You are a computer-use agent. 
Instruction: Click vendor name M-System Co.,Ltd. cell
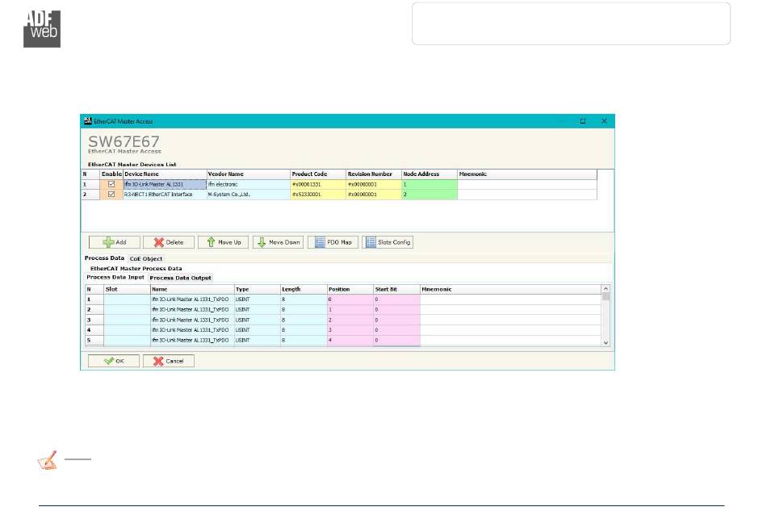pyautogui.click(x=249, y=194)
